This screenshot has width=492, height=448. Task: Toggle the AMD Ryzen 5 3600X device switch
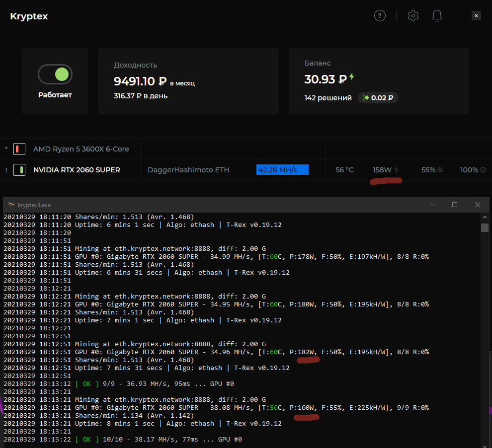pyautogui.click(x=19, y=149)
